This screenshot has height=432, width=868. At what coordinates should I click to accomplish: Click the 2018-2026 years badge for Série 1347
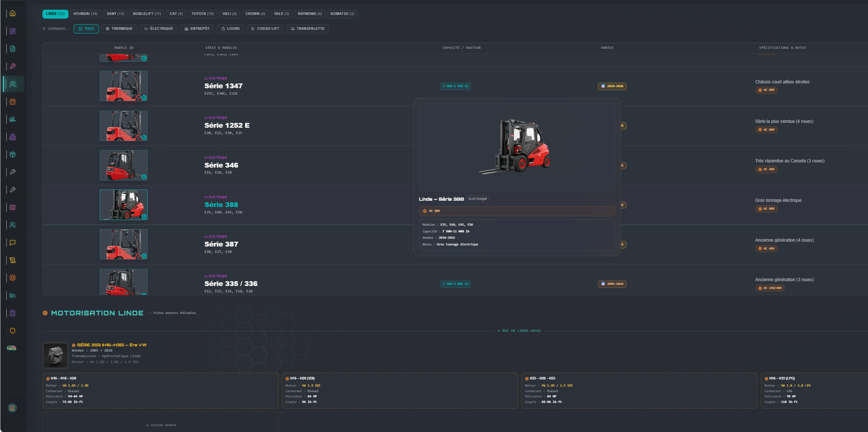612,86
